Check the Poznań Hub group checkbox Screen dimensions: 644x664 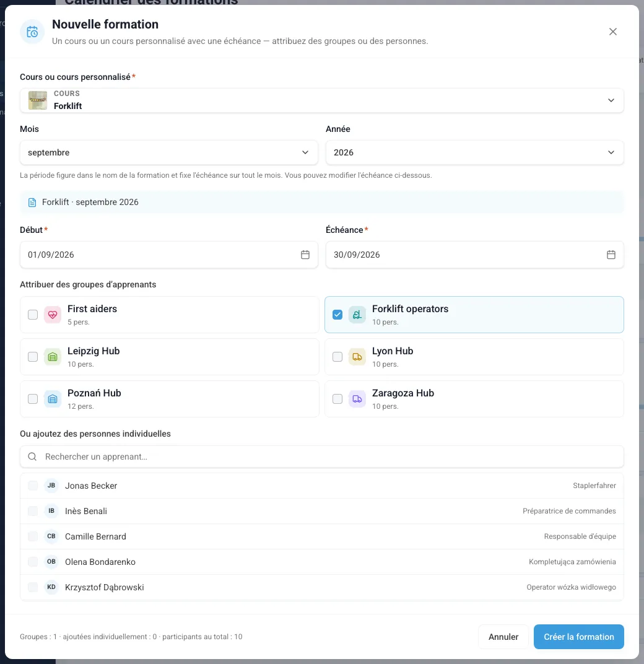click(33, 399)
